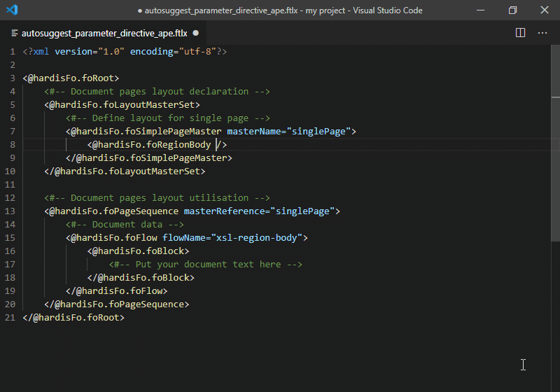
Task: Restore down the Visual Studio Code window
Action: click(512, 10)
